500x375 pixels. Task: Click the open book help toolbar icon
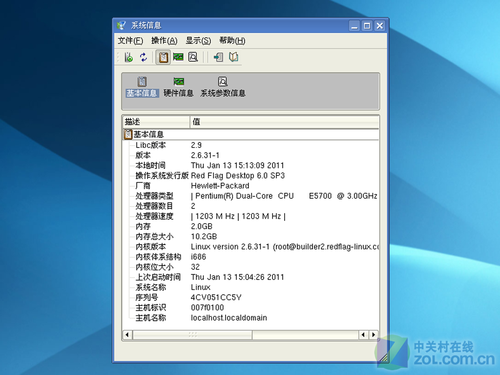233,57
